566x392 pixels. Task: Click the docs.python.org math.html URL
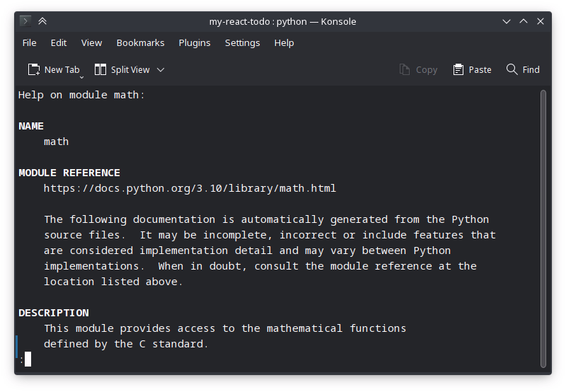(x=190, y=188)
